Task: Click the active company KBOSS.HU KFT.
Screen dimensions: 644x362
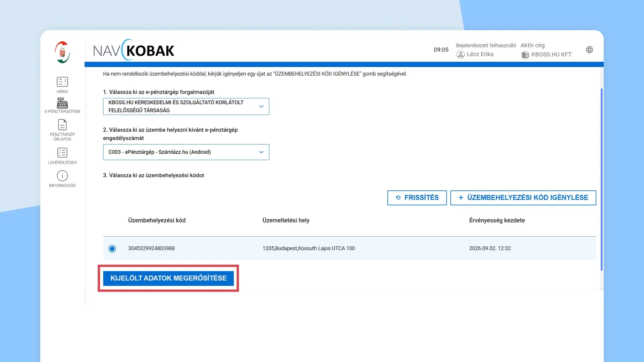Action: [x=552, y=55]
